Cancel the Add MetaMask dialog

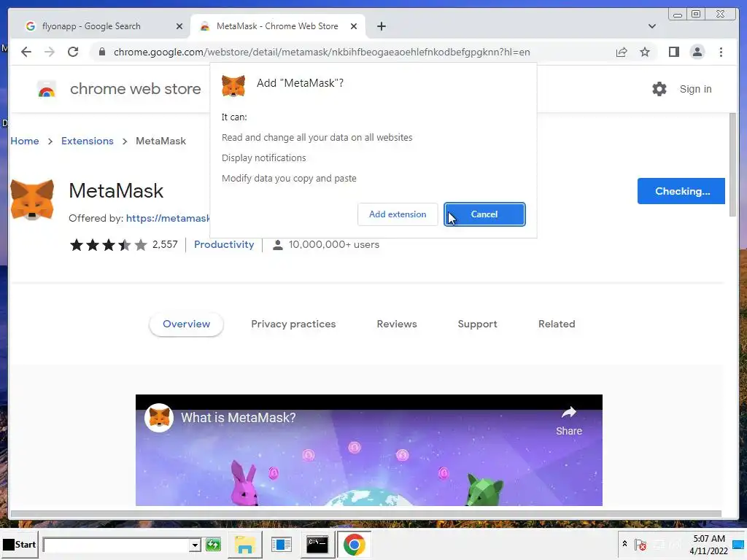[x=484, y=214]
